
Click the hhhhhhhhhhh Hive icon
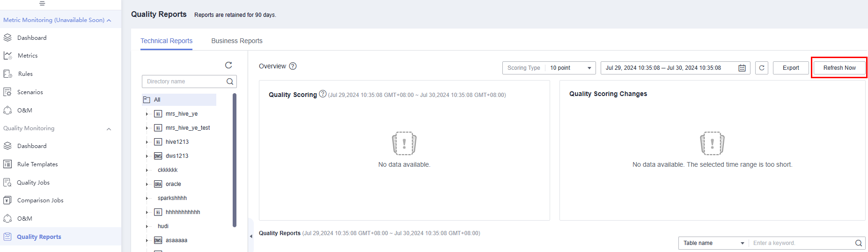click(x=158, y=212)
